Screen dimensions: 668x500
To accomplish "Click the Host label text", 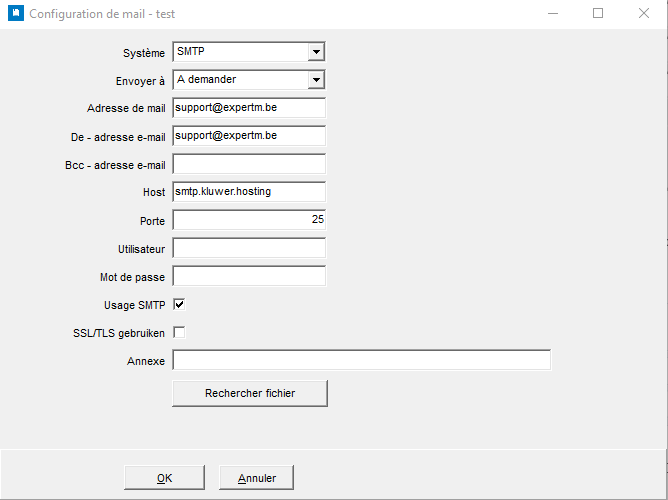I will coord(154,193).
